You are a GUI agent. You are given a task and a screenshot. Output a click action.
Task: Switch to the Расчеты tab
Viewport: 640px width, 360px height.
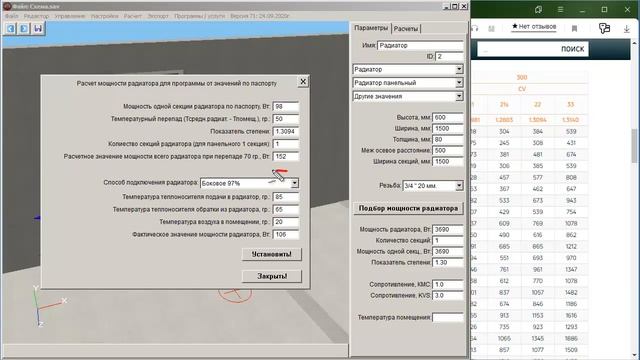tap(406, 29)
